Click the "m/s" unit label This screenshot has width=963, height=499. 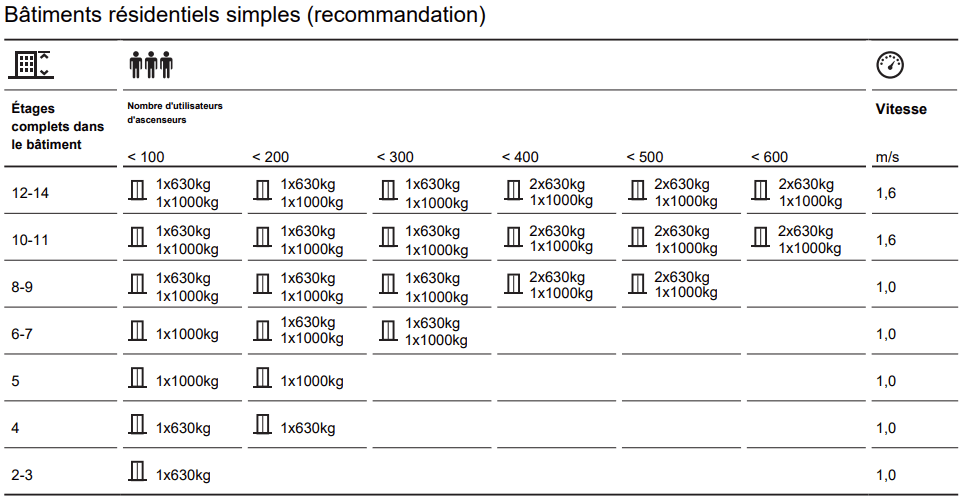887,157
